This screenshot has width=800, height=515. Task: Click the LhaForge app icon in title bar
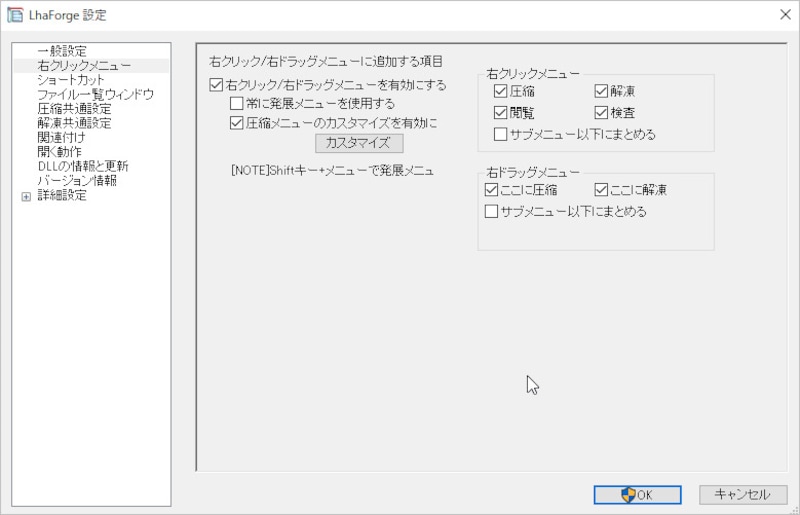15,15
